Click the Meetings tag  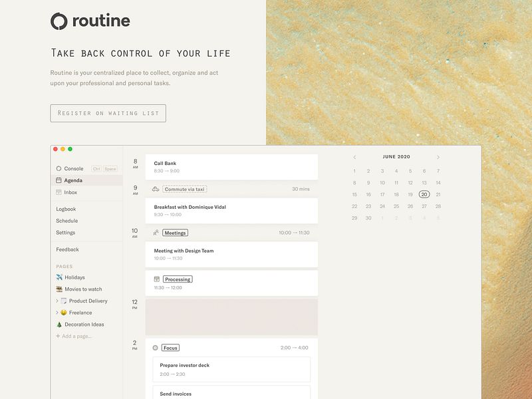175,233
